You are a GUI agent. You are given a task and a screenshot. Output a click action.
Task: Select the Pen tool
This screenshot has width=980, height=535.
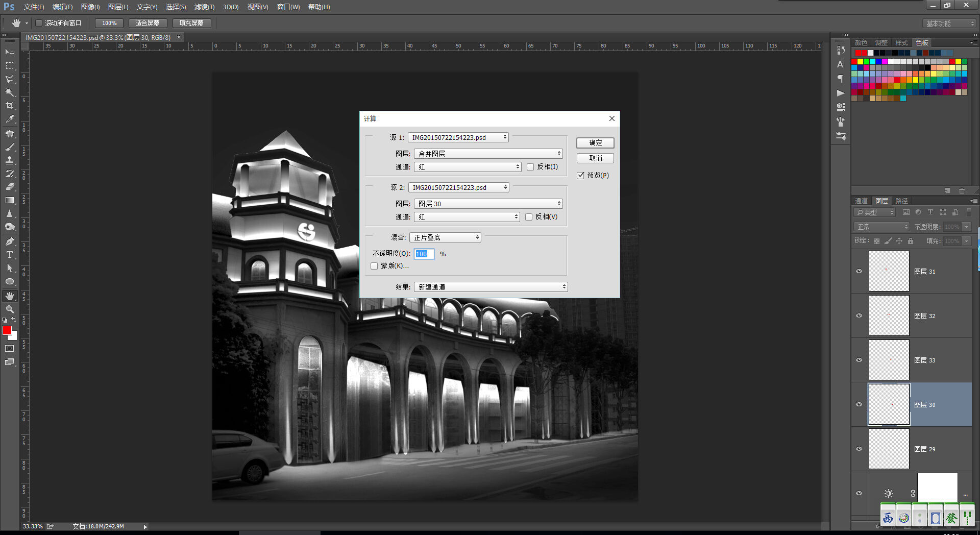tap(10, 241)
